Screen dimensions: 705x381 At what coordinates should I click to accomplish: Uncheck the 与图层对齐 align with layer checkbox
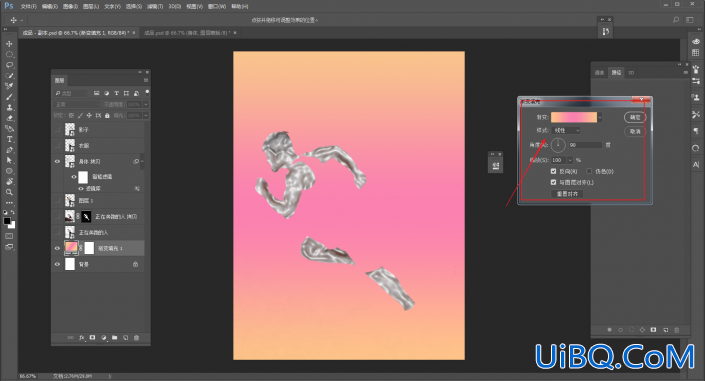(553, 182)
